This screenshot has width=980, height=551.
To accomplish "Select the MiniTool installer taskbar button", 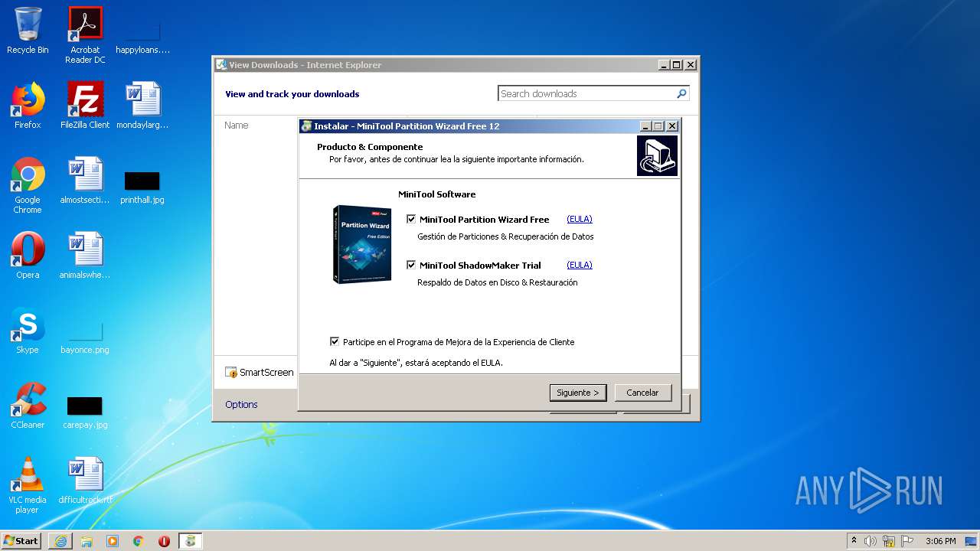I will pos(190,541).
